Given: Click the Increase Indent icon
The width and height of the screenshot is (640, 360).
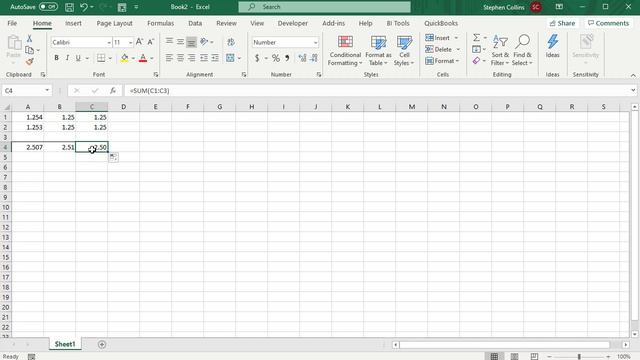Looking at the screenshot, I should click(215, 58).
